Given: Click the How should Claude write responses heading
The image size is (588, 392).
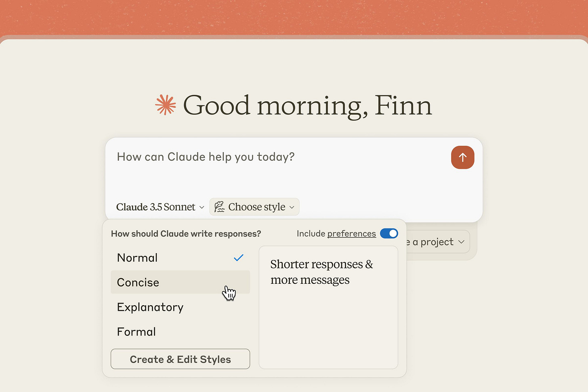Looking at the screenshot, I should point(186,233).
